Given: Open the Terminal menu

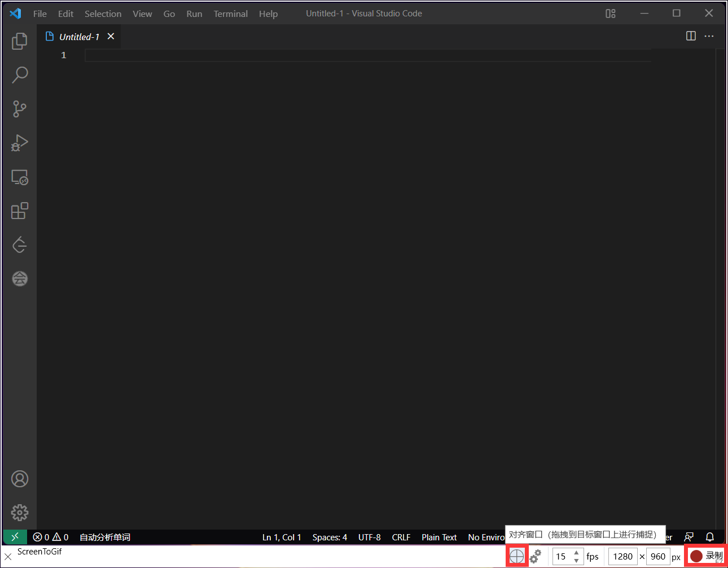Looking at the screenshot, I should coord(230,14).
